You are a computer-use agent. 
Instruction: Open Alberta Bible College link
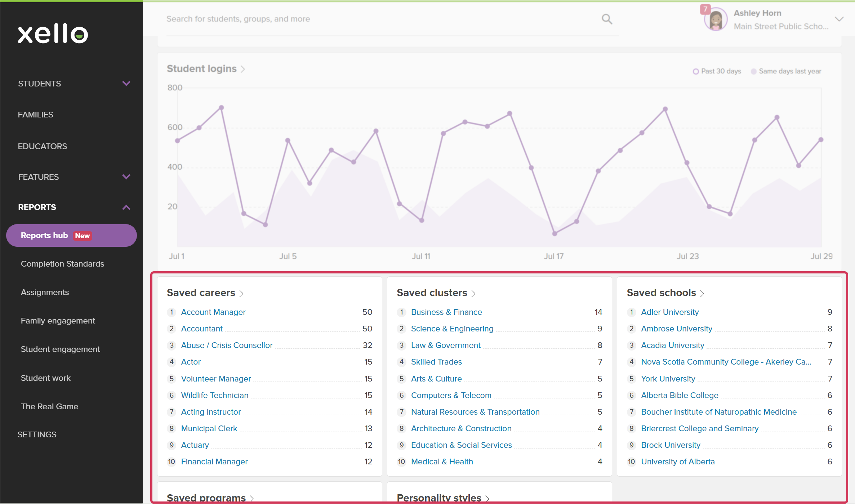click(x=680, y=395)
